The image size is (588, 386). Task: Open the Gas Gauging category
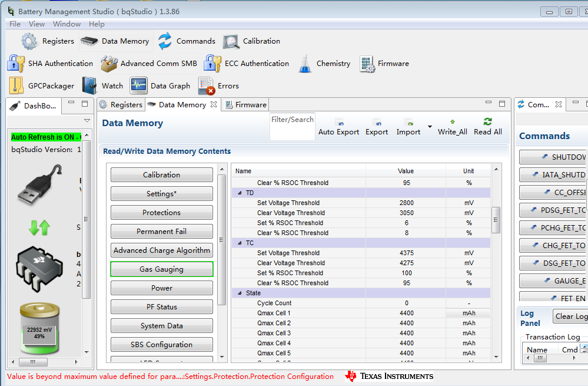tap(162, 269)
